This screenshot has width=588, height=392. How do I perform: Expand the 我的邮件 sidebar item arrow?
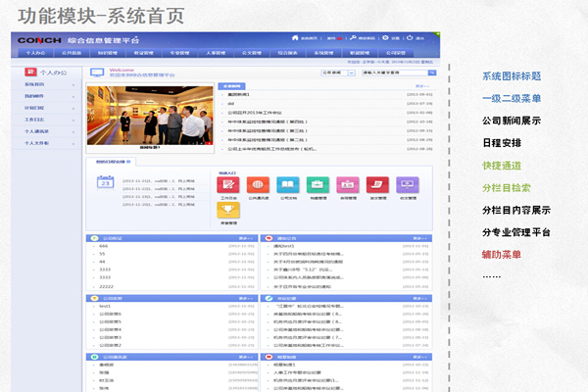point(73,96)
